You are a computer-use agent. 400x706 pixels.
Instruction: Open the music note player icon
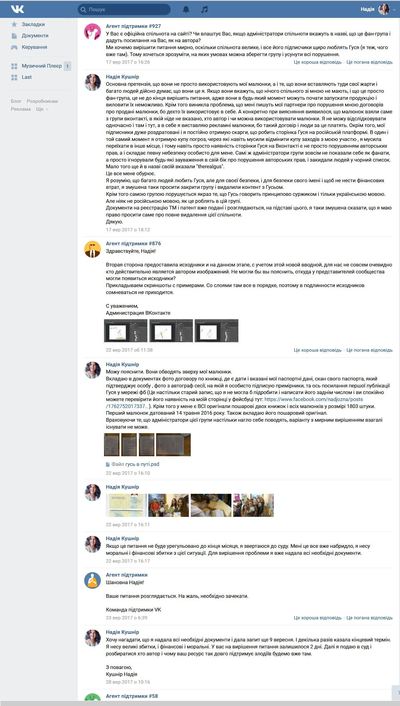point(205,9)
